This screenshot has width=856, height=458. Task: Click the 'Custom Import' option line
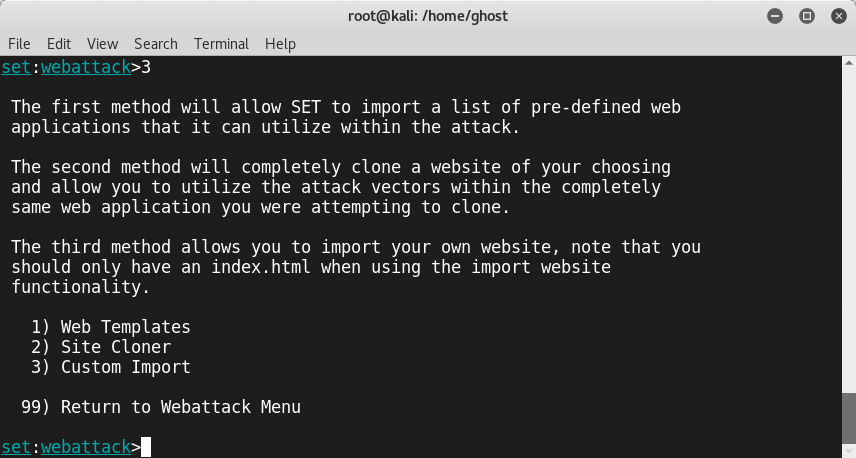111,367
